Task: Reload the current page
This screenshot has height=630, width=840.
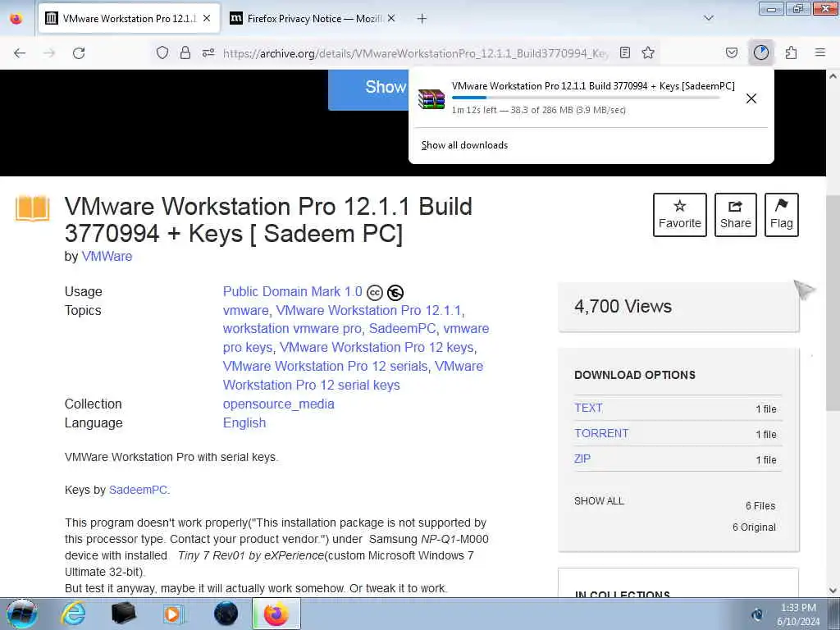Action: click(x=79, y=52)
